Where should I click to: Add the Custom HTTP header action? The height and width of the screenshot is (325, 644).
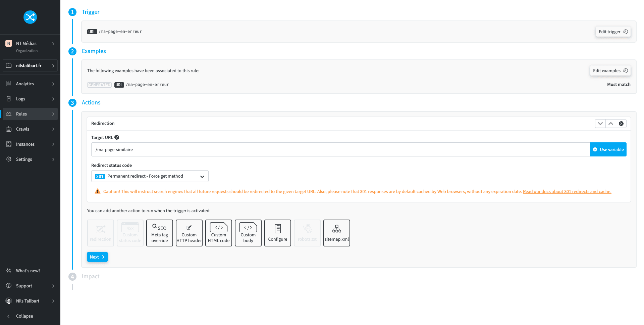[189, 233]
